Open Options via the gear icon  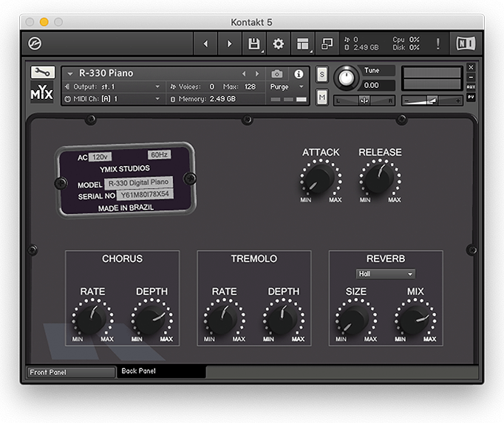[279, 44]
